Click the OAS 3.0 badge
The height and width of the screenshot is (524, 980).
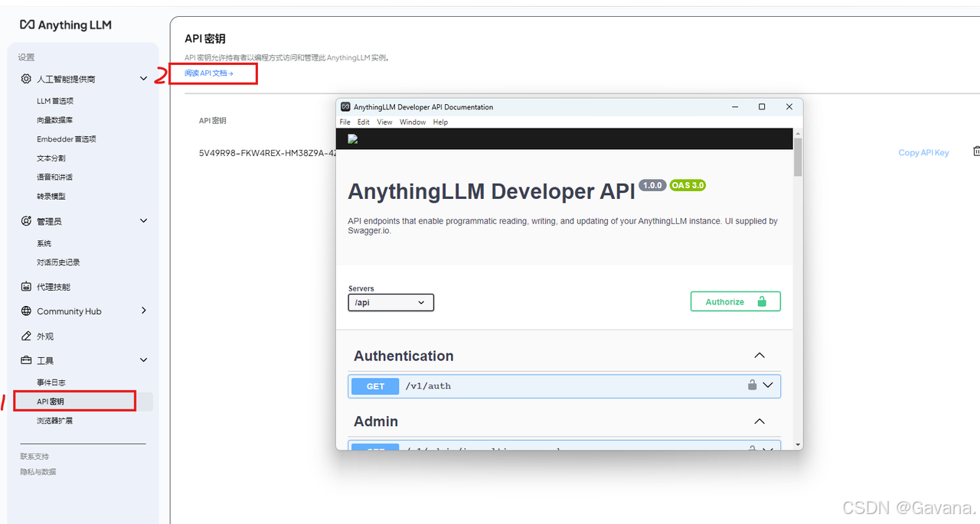click(688, 185)
